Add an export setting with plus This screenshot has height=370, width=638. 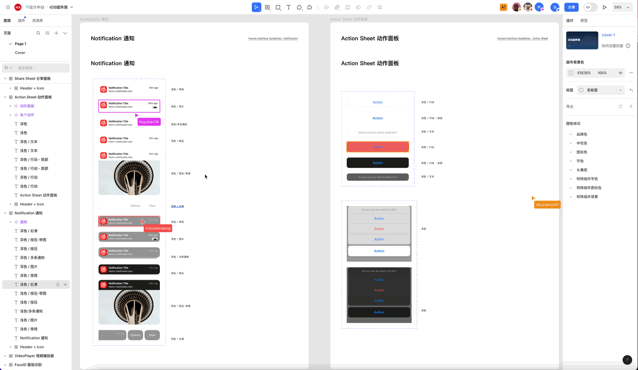631,106
